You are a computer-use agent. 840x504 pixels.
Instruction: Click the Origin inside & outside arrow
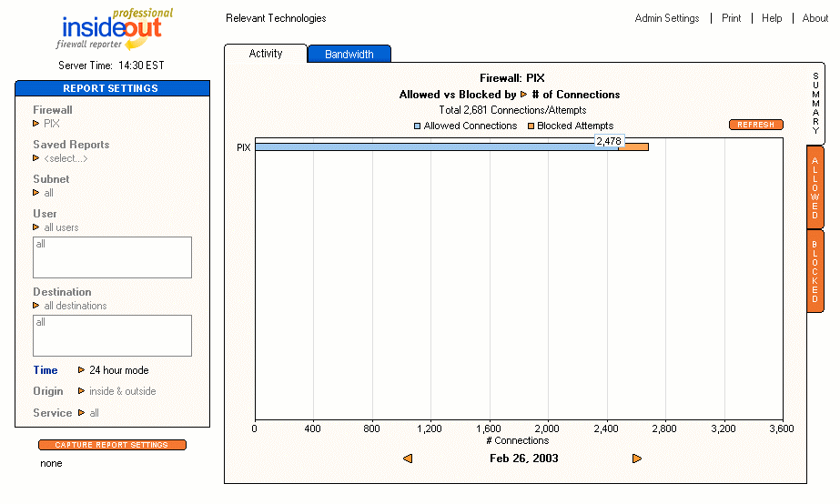[x=81, y=391]
